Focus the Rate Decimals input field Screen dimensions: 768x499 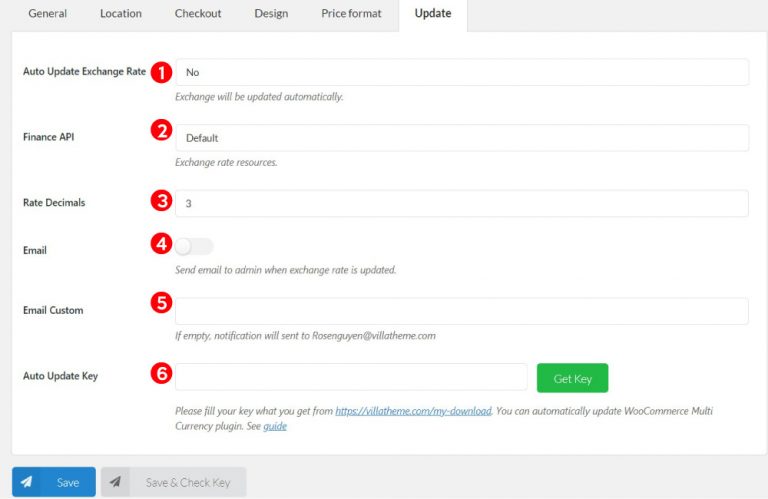[461, 203]
